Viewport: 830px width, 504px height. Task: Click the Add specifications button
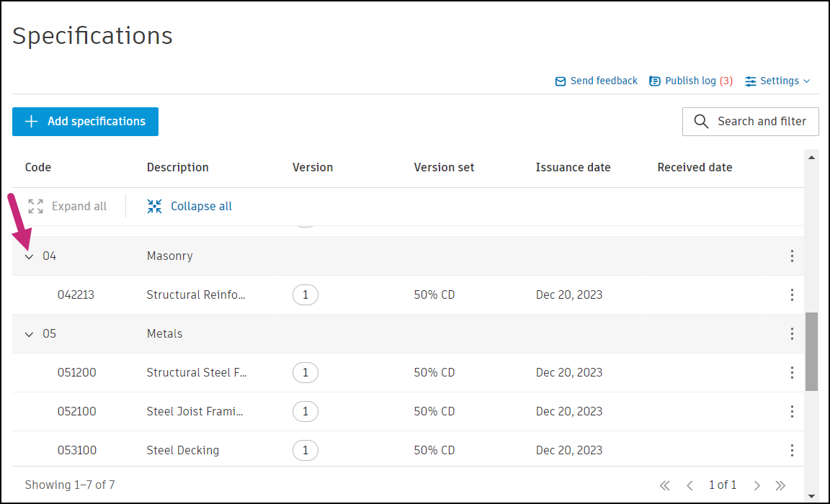[85, 122]
